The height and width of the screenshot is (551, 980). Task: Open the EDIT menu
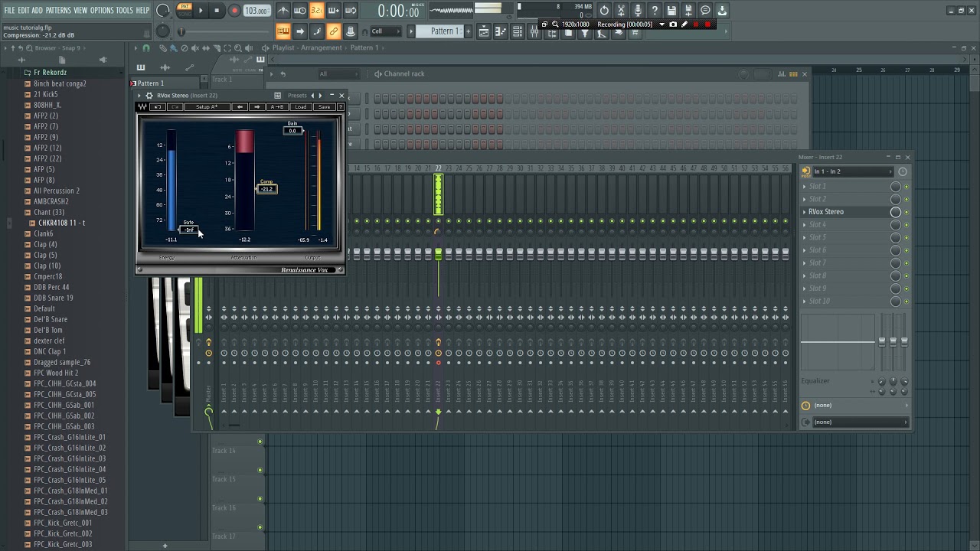click(x=24, y=11)
